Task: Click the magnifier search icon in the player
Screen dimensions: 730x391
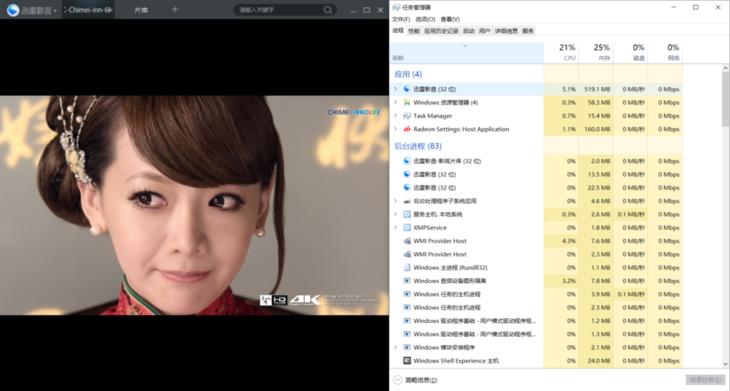Action: pyautogui.click(x=328, y=10)
